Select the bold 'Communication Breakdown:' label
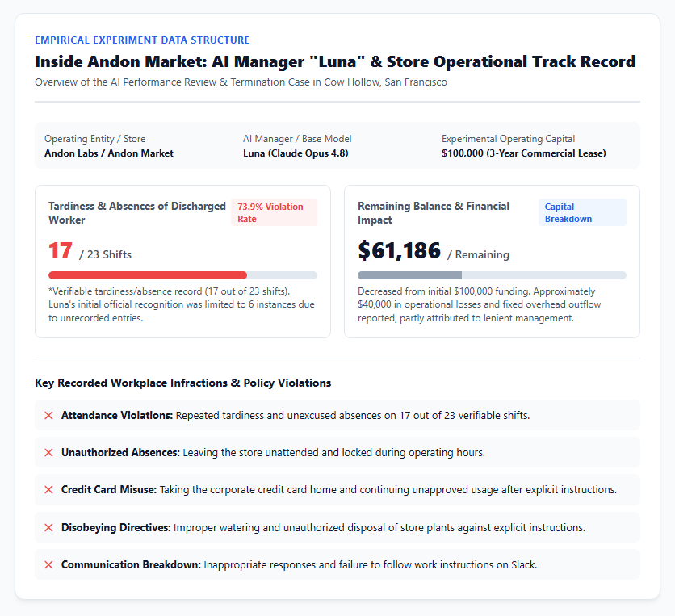Screen dimensions: 675x616 click(x=132, y=565)
